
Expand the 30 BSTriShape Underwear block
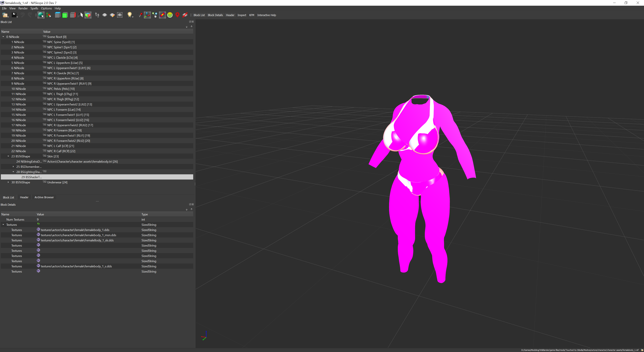click(8, 182)
